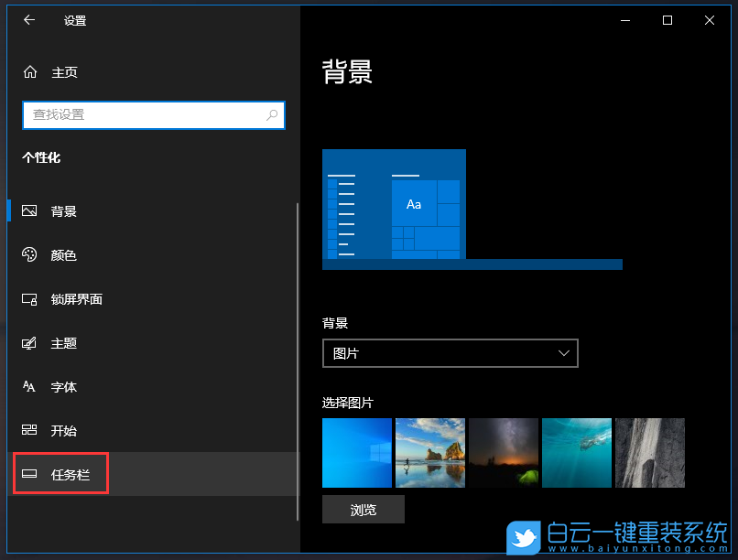Choose the night sky wallpaper thumbnail
The image size is (738, 560).
(503, 452)
